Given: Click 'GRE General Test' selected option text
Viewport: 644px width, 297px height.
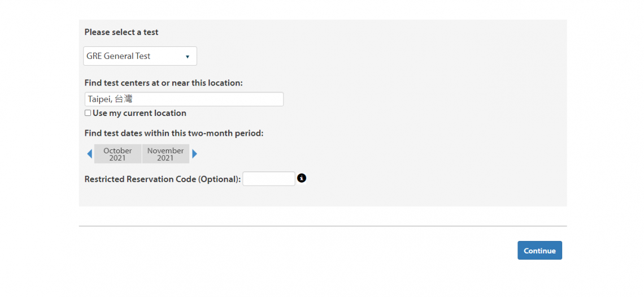Looking at the screenshot, I should (x=119, y=56).
